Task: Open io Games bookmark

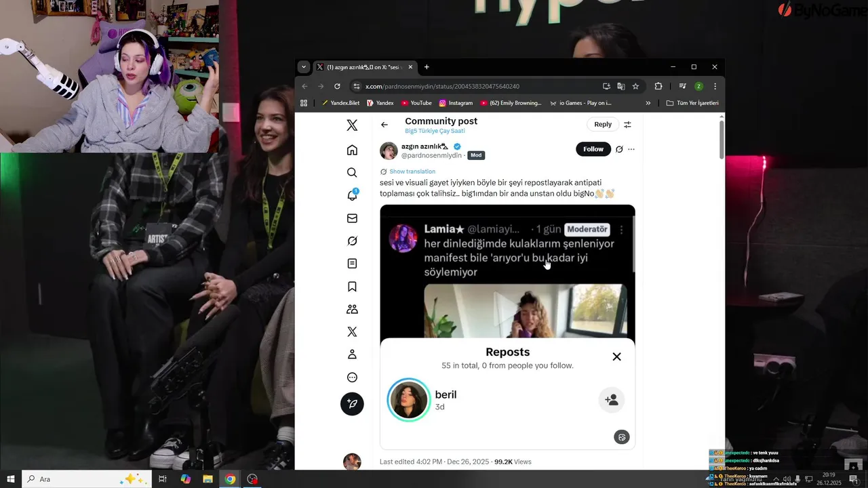Action: click(581, 103)
